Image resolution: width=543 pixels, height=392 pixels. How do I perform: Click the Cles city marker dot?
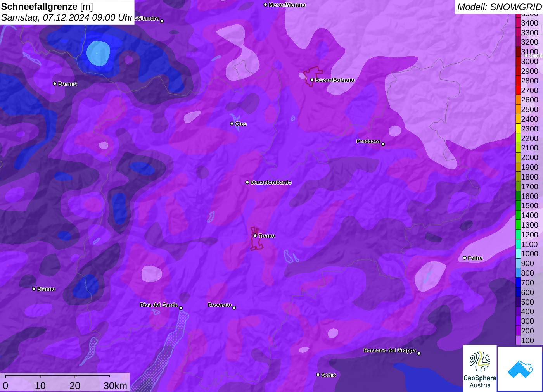pyautogui.click(x=232, y=124)
